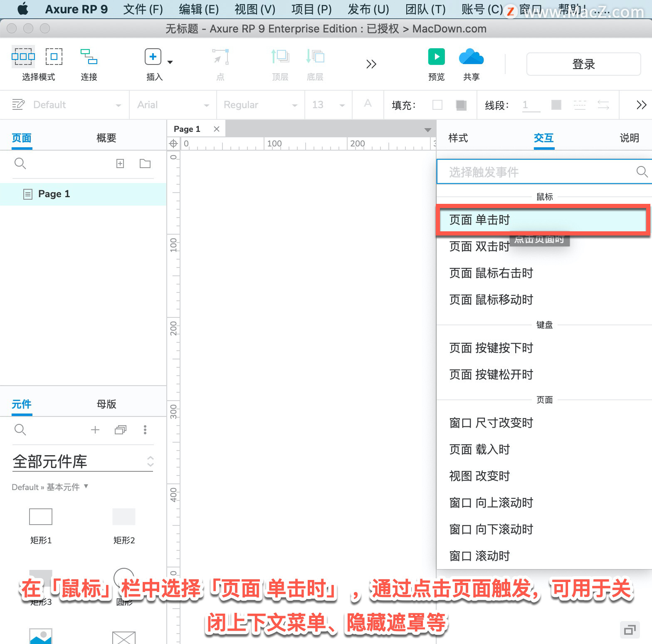Switch to the 说明 notes tab
This screenshot has width=652, height=644.
[x=630, y=138]
